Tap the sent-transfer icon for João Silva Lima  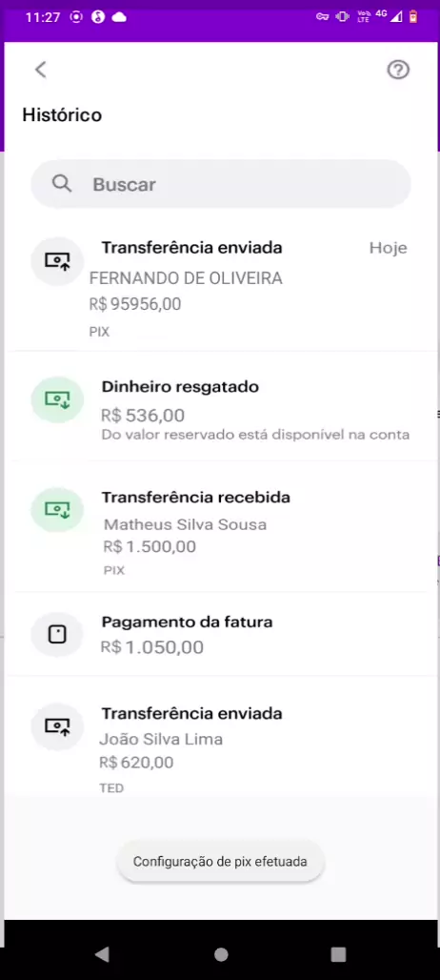57,726
